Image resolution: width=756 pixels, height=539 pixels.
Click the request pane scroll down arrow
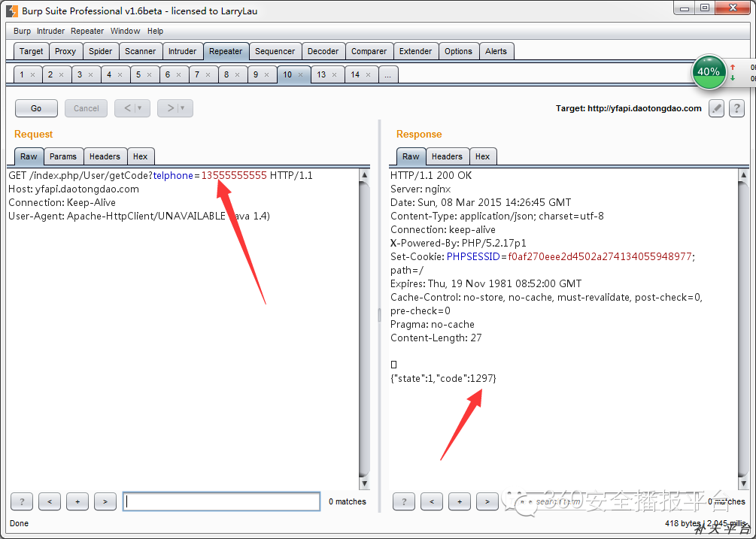click(x=365, y=483)
